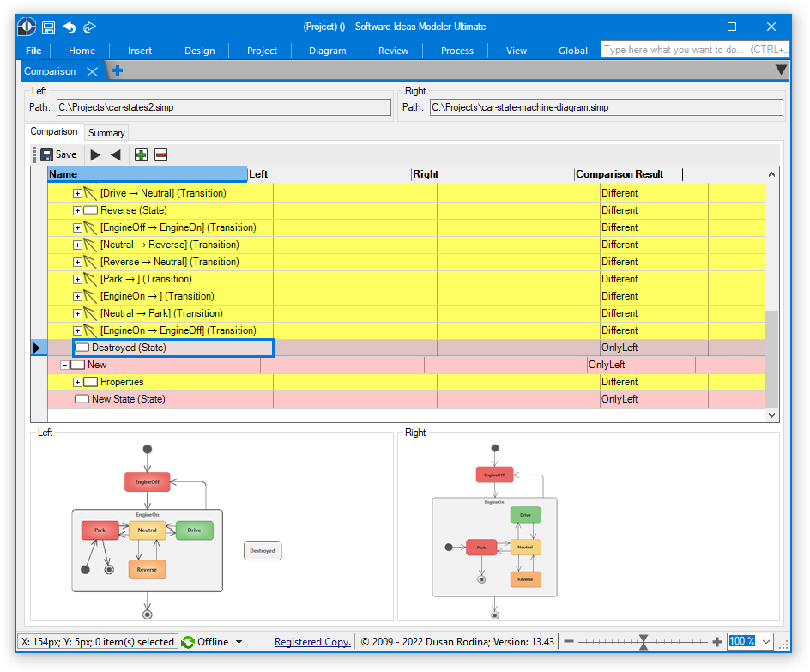Go to previous difference with left arrow

116,155
